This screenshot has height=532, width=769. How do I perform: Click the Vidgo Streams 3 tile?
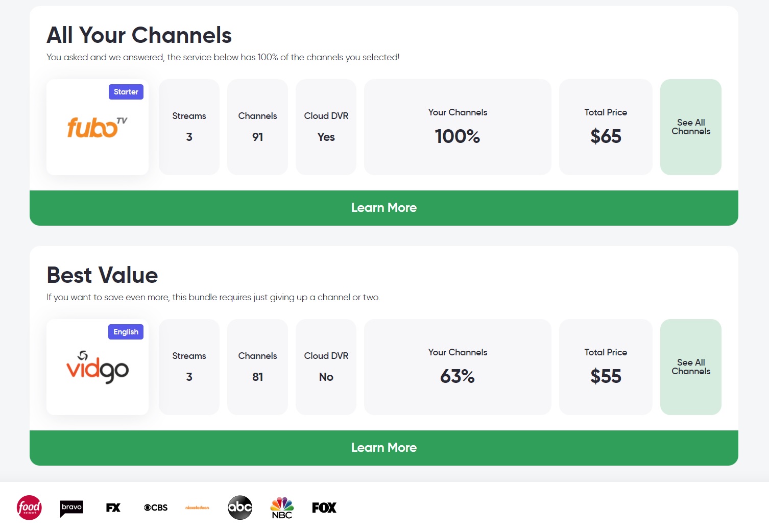[x=189, y=367]
